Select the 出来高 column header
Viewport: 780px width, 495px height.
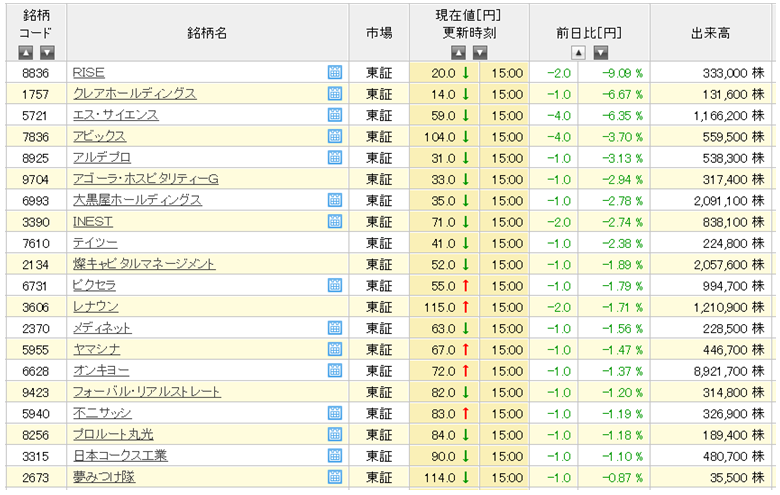point(711,33)
